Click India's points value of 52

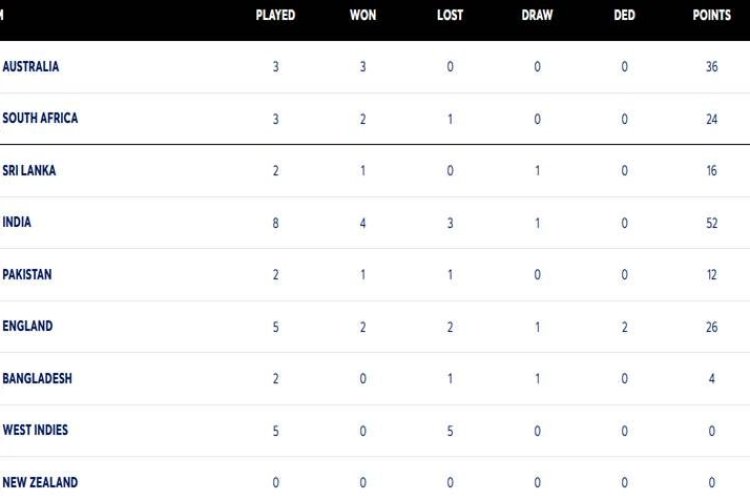(x=711, y=223)
